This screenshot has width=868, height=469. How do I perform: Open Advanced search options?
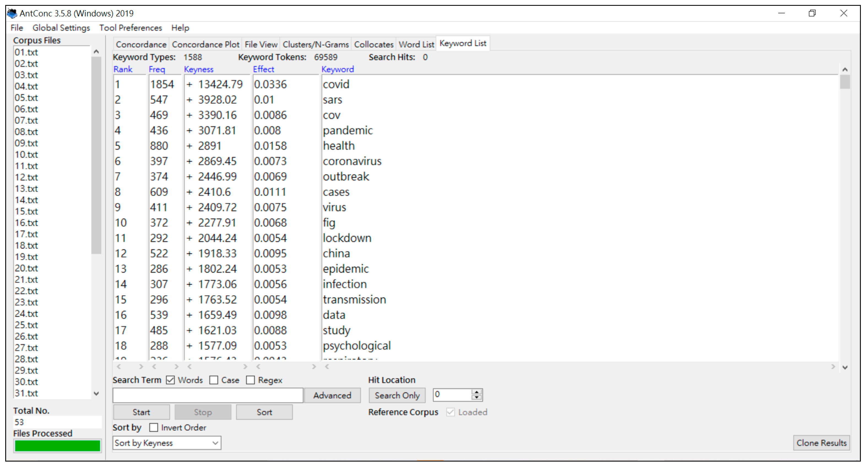pos(332,395)
